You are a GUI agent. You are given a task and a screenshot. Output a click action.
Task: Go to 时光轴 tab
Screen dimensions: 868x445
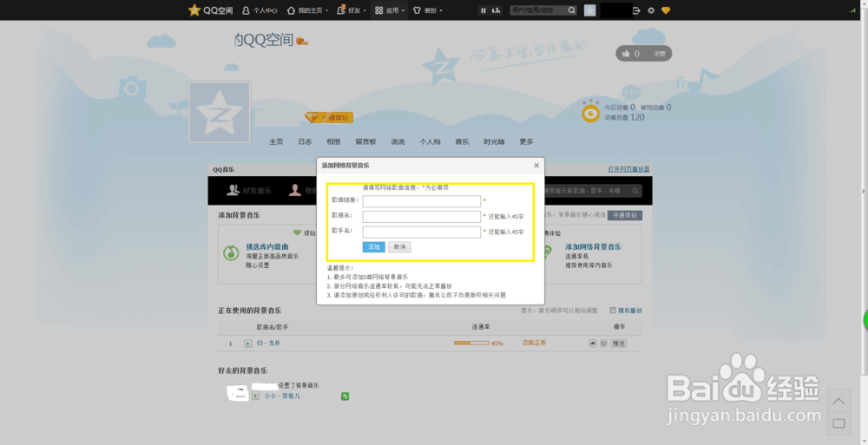tap(494, 141)
